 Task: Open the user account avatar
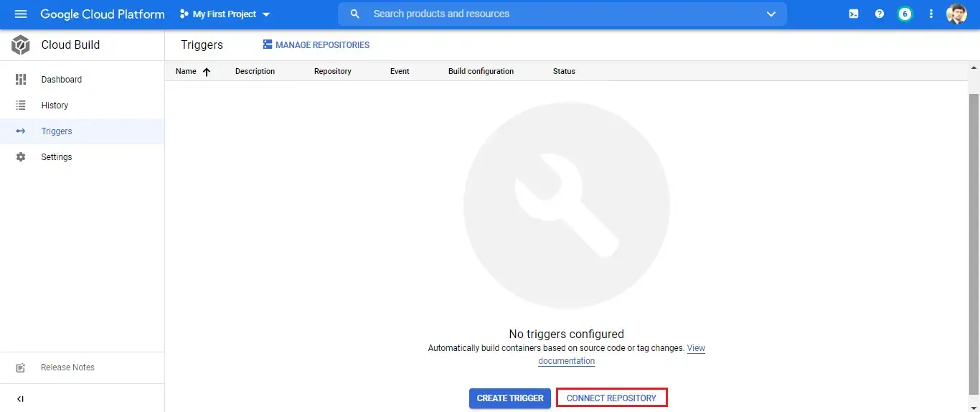pyautogui.click(x=957, y=14)
